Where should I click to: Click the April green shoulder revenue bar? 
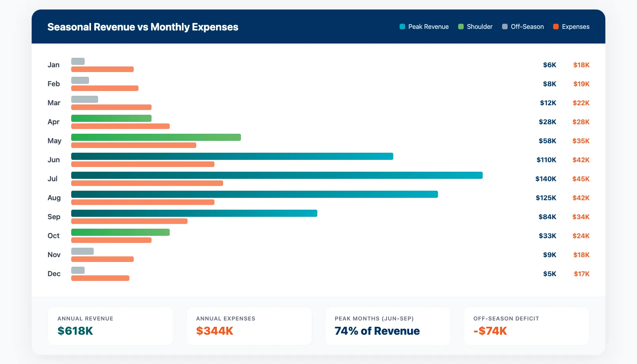[x=111, y=118]
